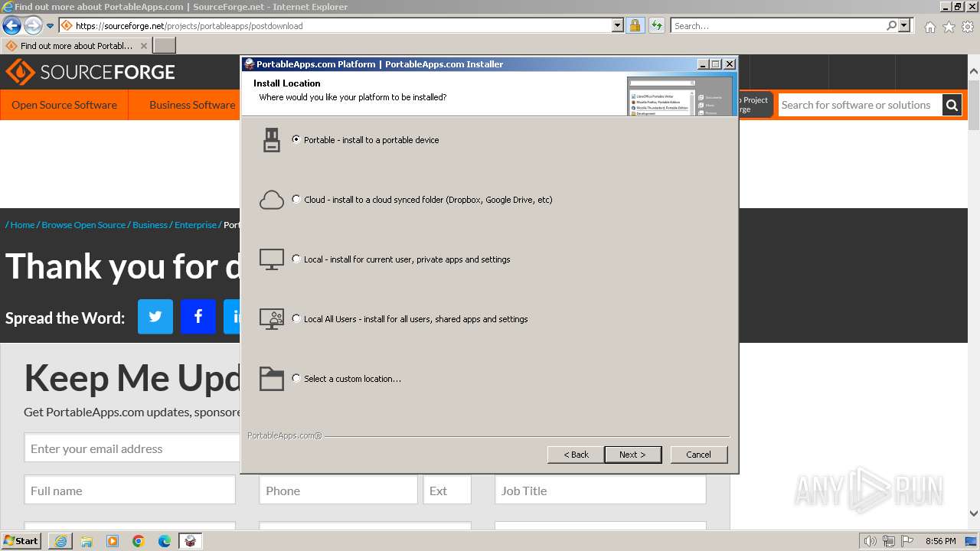Click the Internet Explorer back arrow
Image resolution: width=980 pixels, height=551 pixels.
coord(11,26)
